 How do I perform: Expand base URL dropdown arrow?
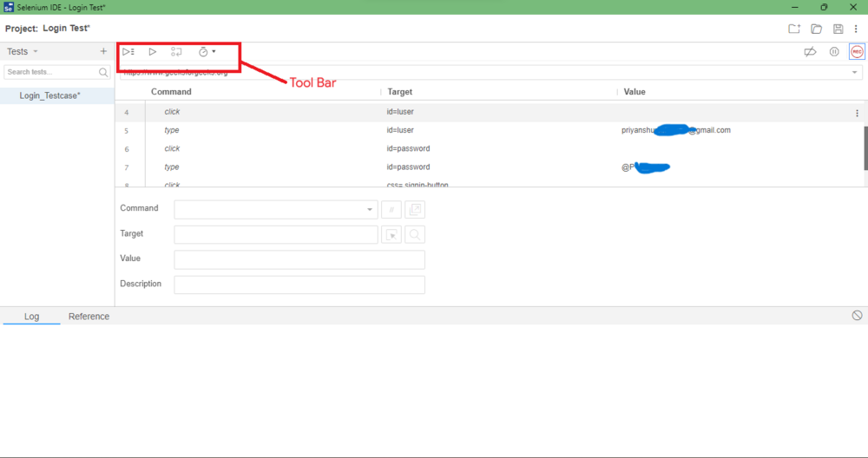(854, 73)
